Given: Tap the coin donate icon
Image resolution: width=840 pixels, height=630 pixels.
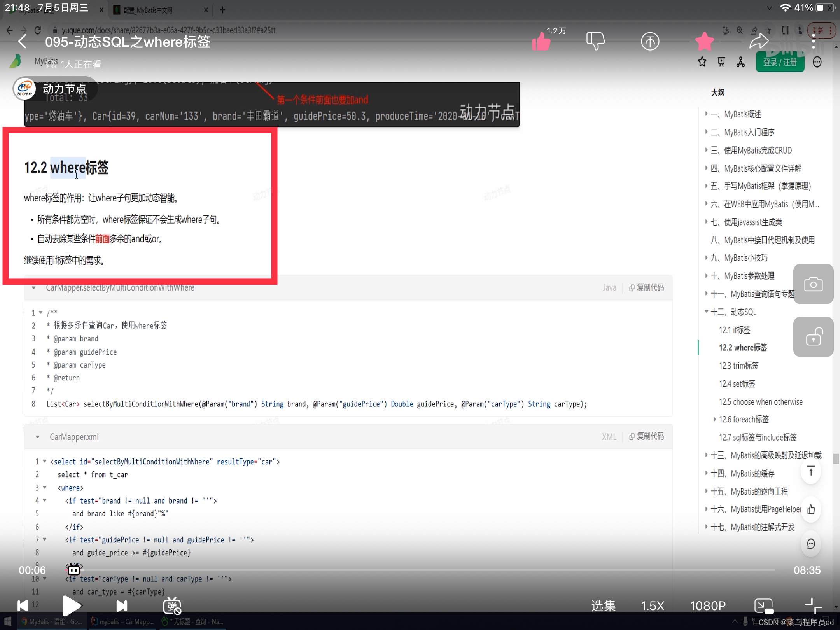Looking at the screenshot, I should pos(650,41).
